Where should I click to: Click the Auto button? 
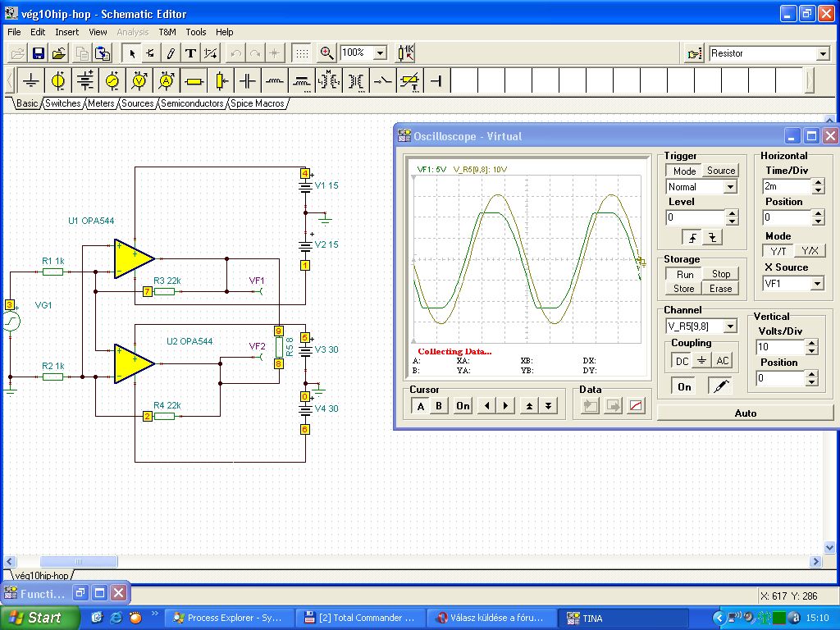[x=745, y=413]
